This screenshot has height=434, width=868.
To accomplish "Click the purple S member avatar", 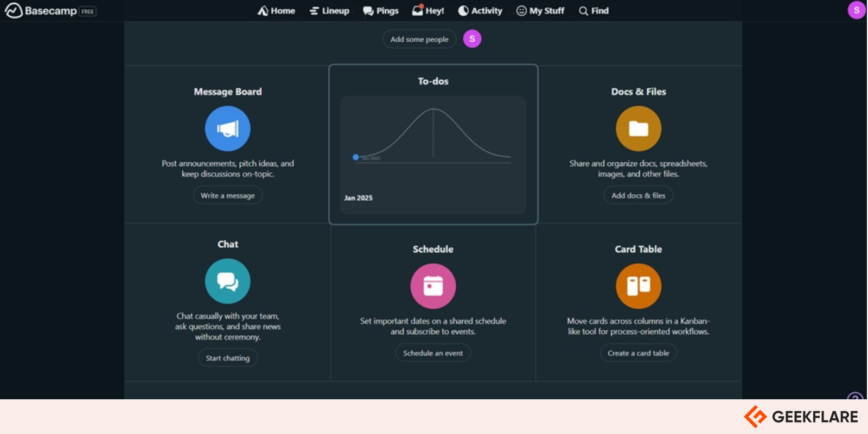I will (x=472, y=39).
